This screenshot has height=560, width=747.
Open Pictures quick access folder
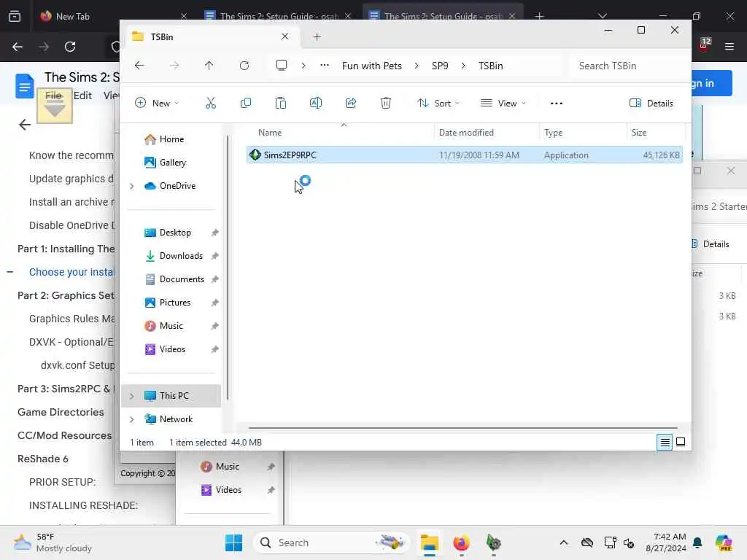pos(175,303)
